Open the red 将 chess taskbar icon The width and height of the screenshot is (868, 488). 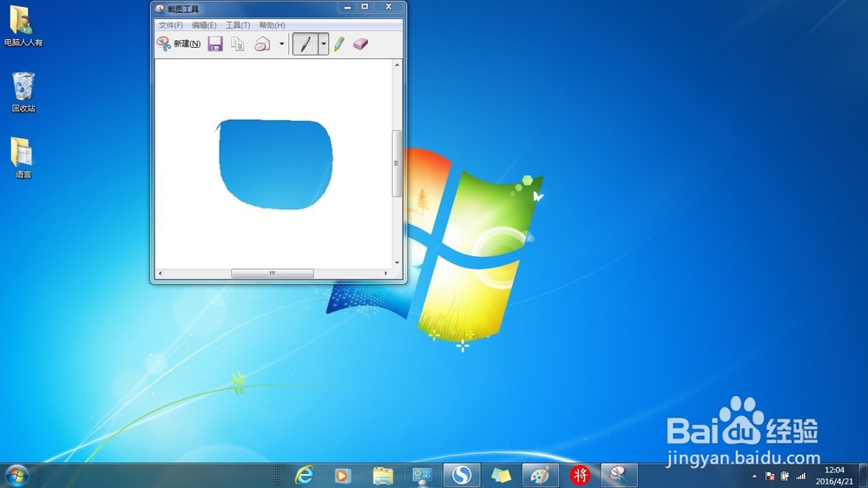[580, 475]
